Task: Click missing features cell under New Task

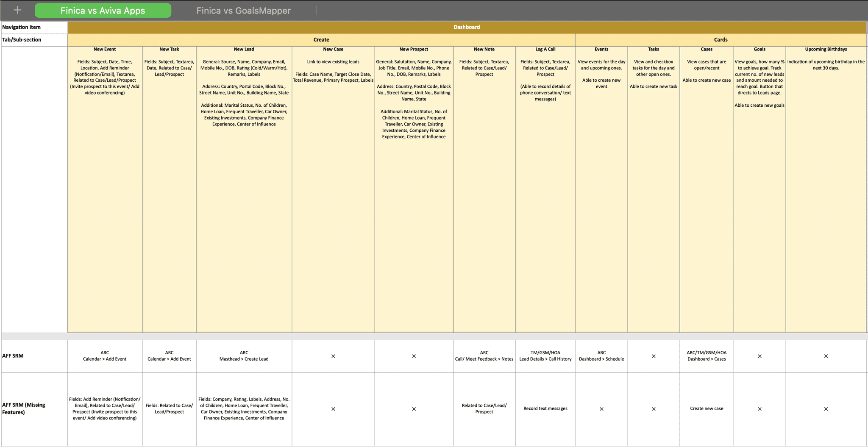Action: tap(169, 408)
